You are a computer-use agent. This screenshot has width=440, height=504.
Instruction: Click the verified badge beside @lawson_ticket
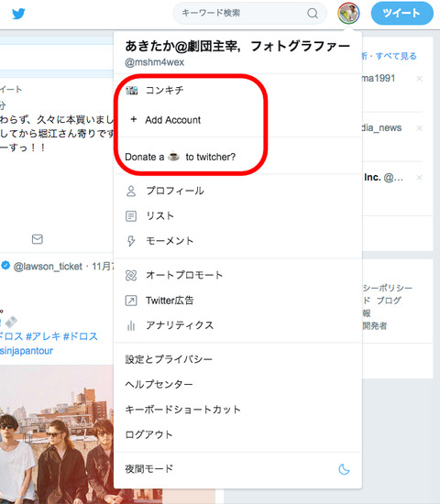5,266
